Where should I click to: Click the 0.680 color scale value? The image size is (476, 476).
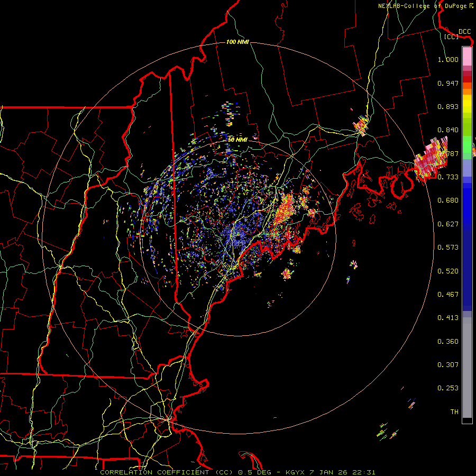click(448, 200)
